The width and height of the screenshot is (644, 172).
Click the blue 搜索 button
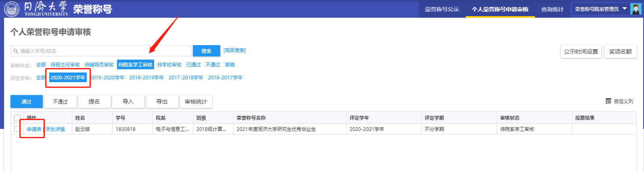(206, 51)
